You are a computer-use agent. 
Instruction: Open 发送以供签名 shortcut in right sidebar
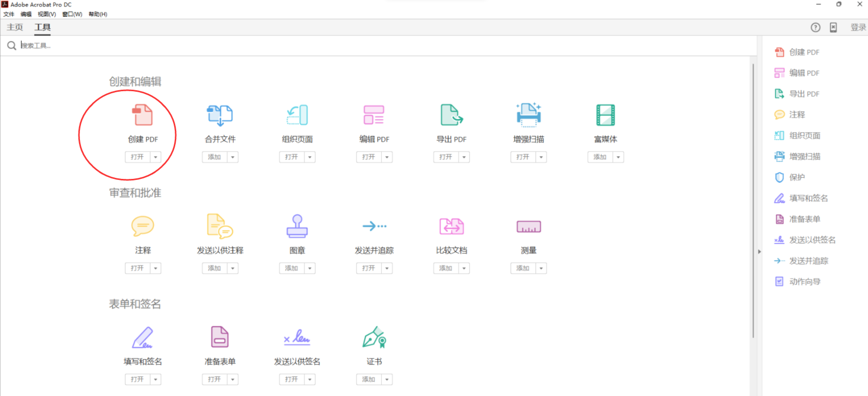[805, 240]
